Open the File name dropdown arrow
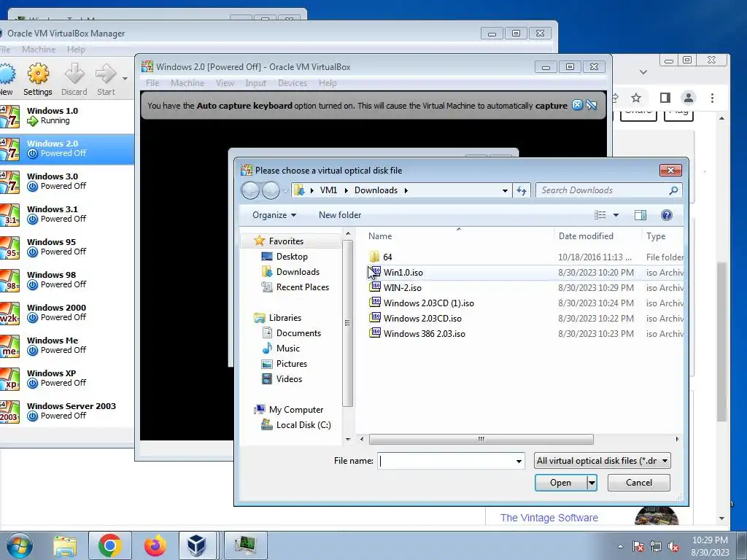Viewport: 747px width, 560px height. coord(519,461)
